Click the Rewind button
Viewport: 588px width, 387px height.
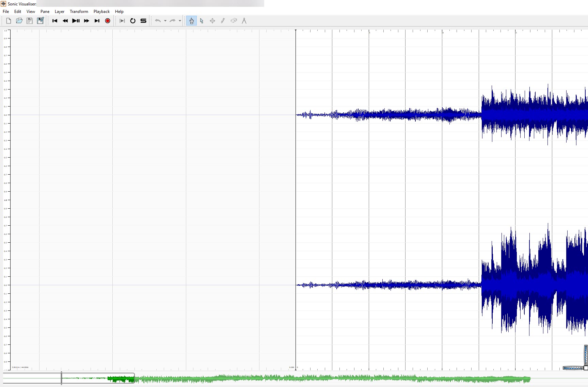click(65, 21)
